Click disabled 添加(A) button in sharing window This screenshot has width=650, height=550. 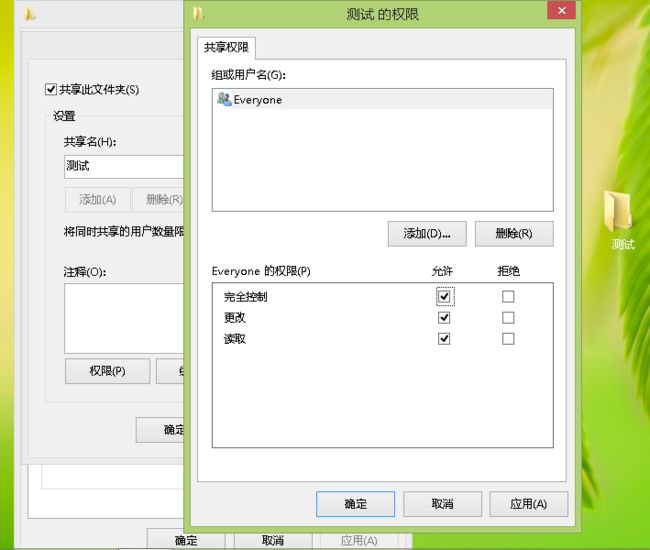coord(97,200)
